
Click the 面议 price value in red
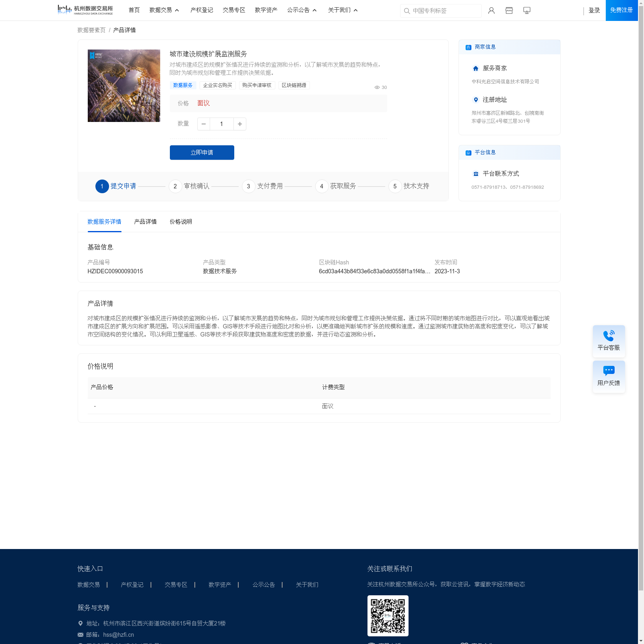[x=204, y=103]
